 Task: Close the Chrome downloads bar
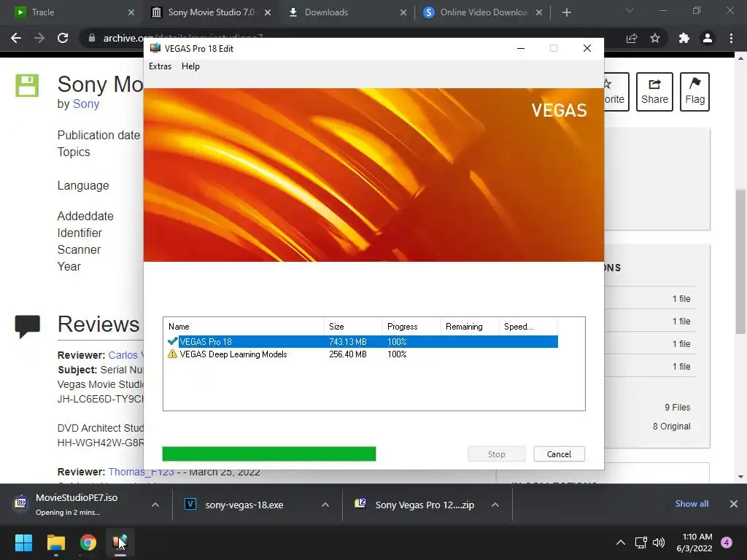click(x=734, y=504)
